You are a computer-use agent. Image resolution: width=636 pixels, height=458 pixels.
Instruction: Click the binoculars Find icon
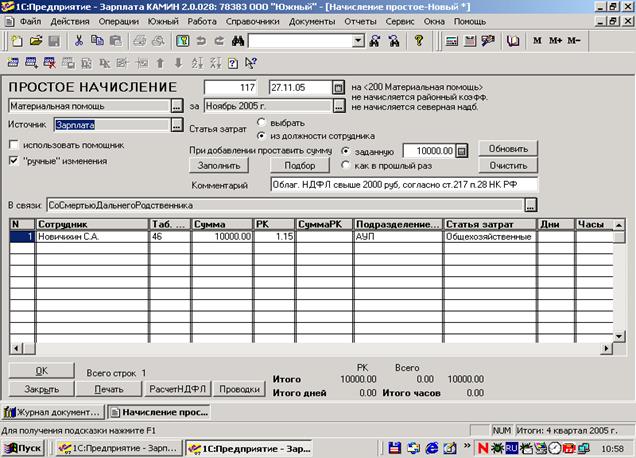click(x=236, y=41)
